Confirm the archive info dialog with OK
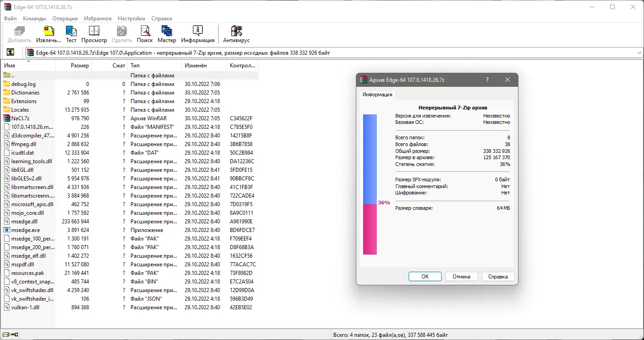The width and height of the screenshot is (644, 340). [425, 276]
